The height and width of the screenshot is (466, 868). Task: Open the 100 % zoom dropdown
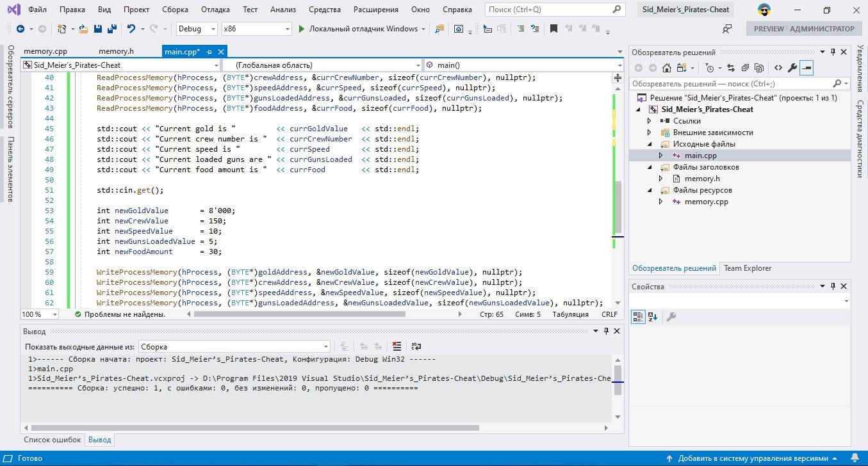[x=40, y=314]
